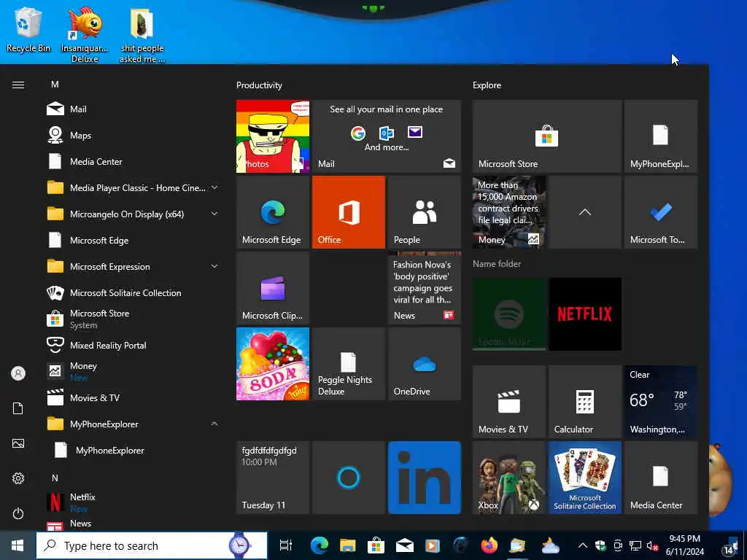Open the Movies & TV tile

coord(508,402)
